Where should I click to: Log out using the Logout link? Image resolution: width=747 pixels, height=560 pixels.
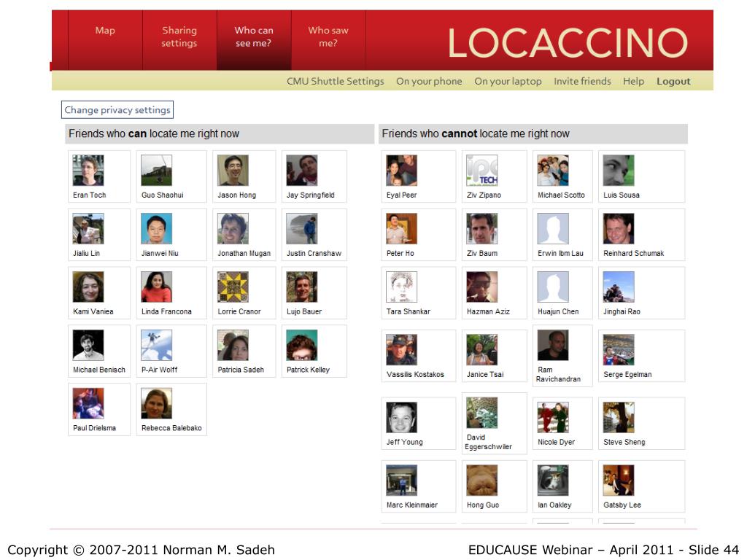pyautogui.click(x=673, y=82)
